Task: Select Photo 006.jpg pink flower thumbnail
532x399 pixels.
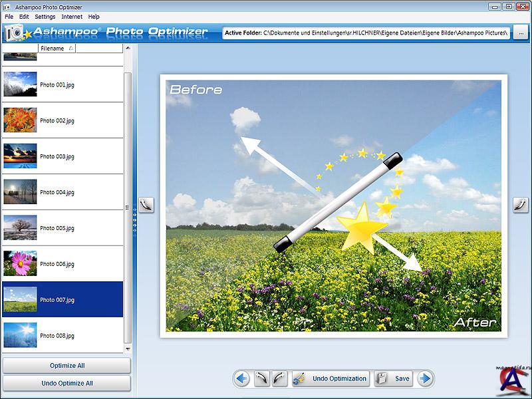Action: tap(20, 264)
